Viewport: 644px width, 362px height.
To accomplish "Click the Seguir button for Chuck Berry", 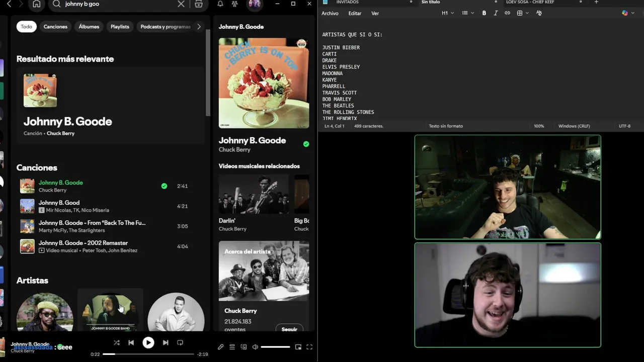I will point(289,329).
